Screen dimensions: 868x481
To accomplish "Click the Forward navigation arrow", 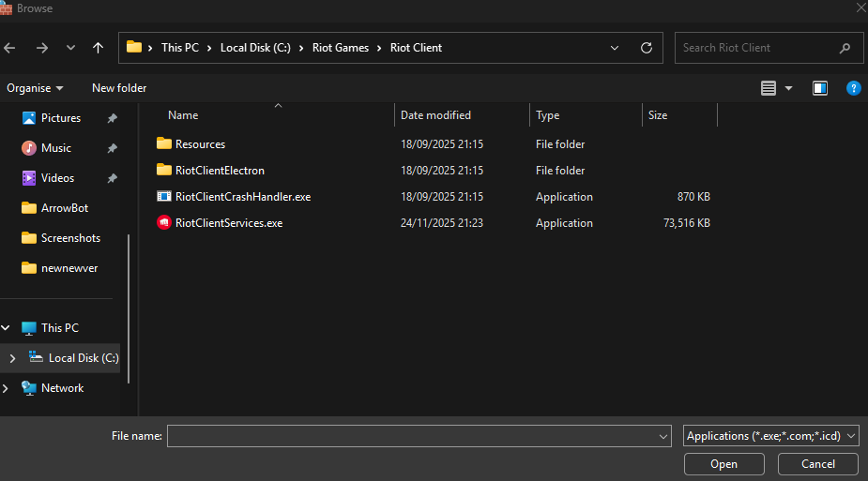I will (x=41, y=48).
